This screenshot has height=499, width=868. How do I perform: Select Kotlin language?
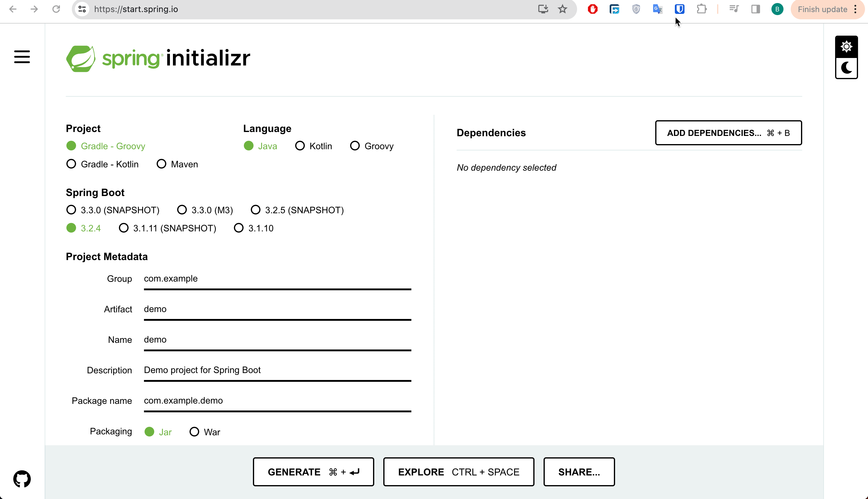314,146
